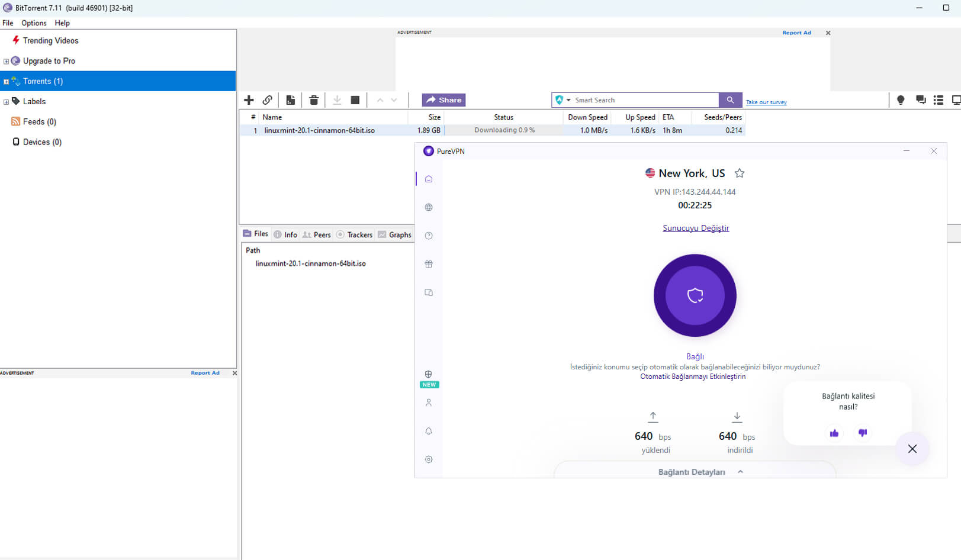Image resolution: width=961 pixels, height=560 pixels.
Task: Switch to the Peers tab
Action: pyautogui.click(x=316, y=234)
